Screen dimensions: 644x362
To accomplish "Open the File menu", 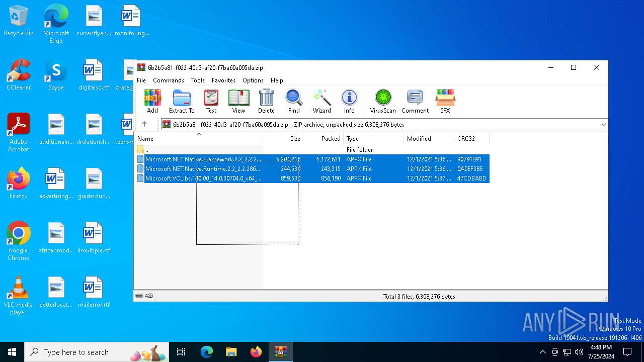I will [141, 80].
